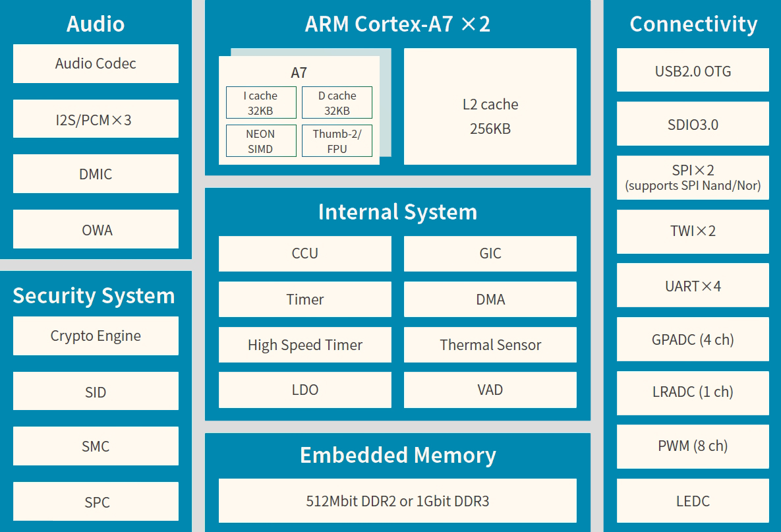The width and height of the screenshot is (781, 532).
Task: Click the L2 cache 256KB block
Action: [490, 116]
